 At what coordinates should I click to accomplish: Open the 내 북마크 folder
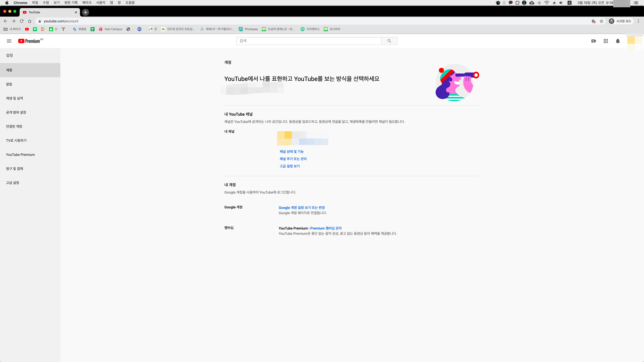click(x=12, y=29)
